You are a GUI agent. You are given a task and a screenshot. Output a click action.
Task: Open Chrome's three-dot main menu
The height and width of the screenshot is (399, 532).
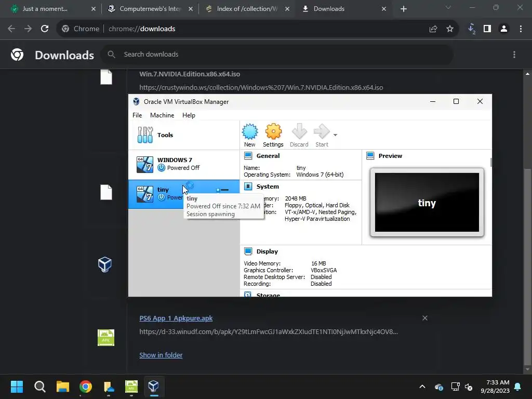point(521,29)
